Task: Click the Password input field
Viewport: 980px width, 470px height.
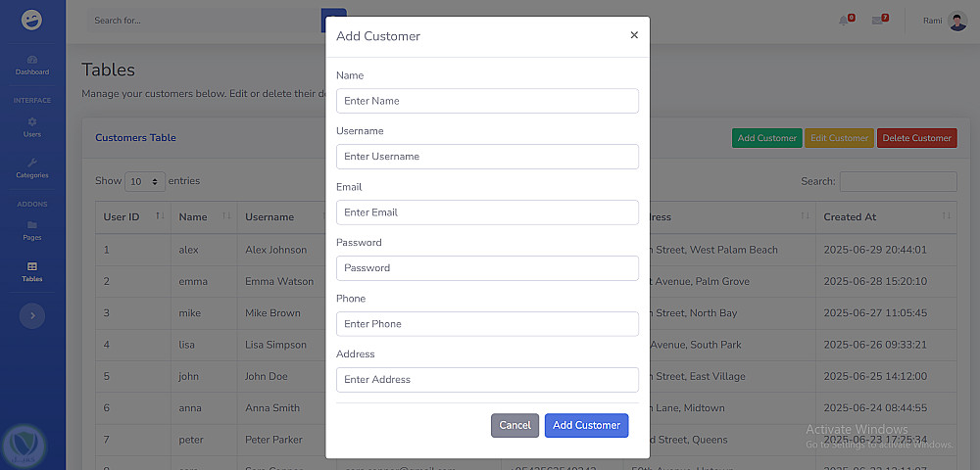Action: click(487, 268)
